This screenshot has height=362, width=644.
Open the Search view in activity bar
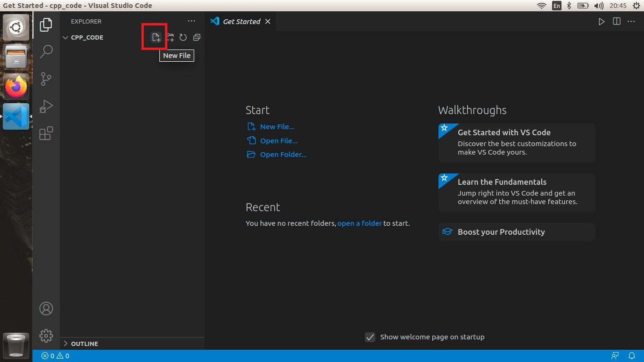pos(46,51)
